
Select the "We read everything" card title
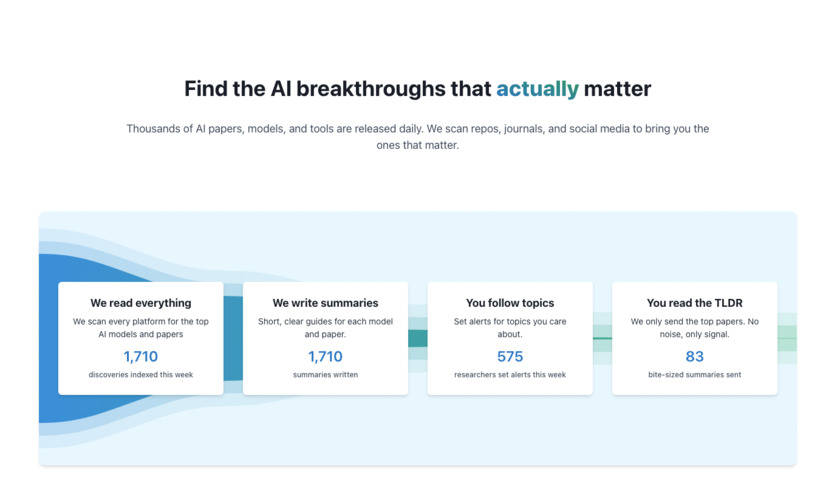pyautogui.click(x=141, y=303)
